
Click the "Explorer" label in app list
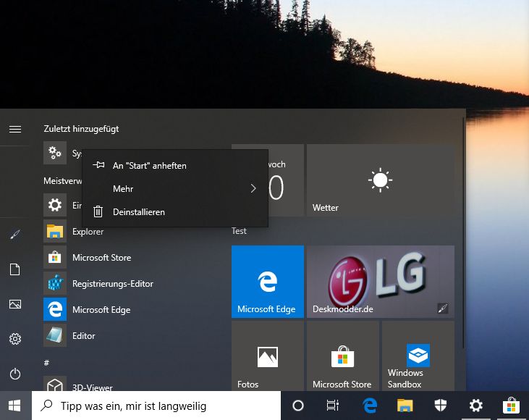point(88,232)
